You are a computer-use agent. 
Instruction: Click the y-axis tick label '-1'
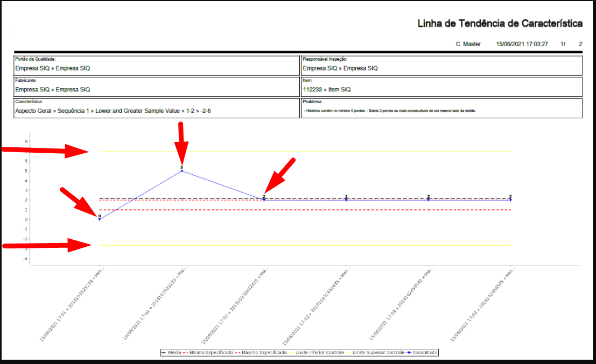pyautogui.click(x=25, y=229)
